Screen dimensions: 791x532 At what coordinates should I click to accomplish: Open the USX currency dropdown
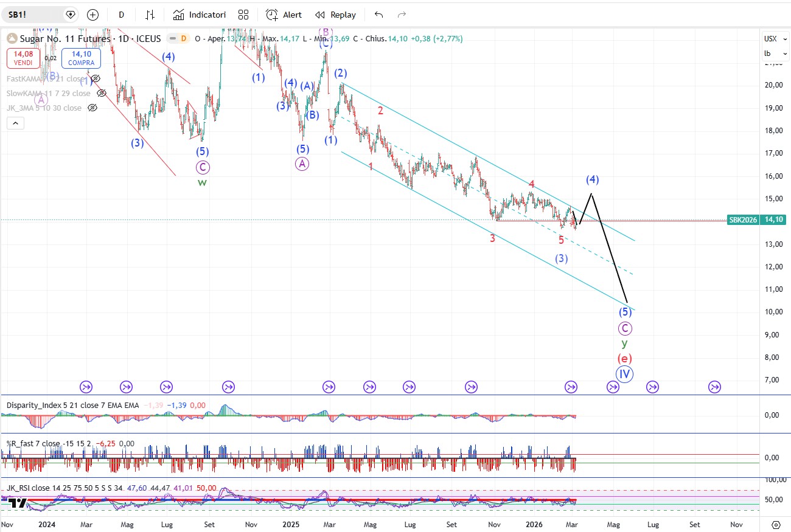(x=772, y=39)
